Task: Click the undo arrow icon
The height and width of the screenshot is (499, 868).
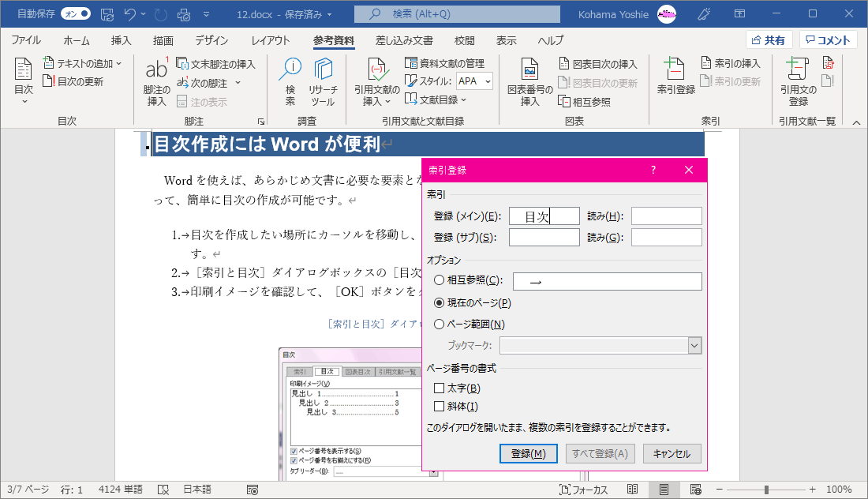Action: click(130, 14)
